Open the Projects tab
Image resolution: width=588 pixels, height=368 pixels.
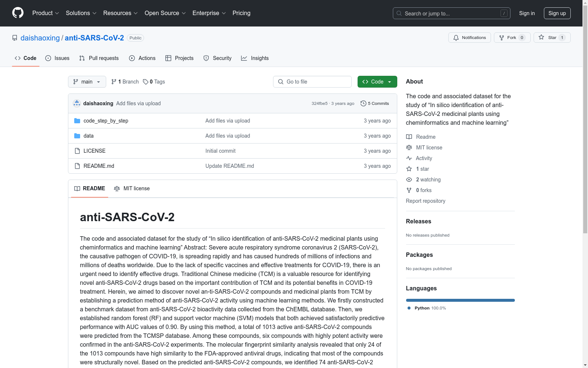179,58
